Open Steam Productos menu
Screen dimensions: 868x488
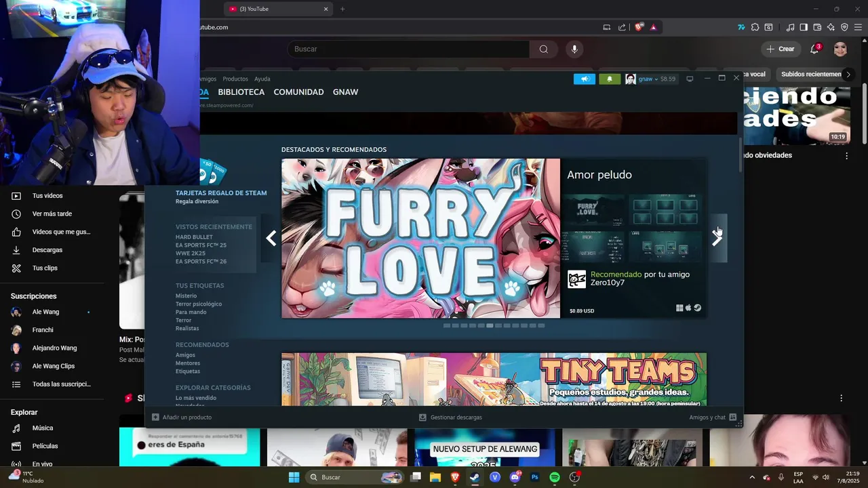coord(235,79)
